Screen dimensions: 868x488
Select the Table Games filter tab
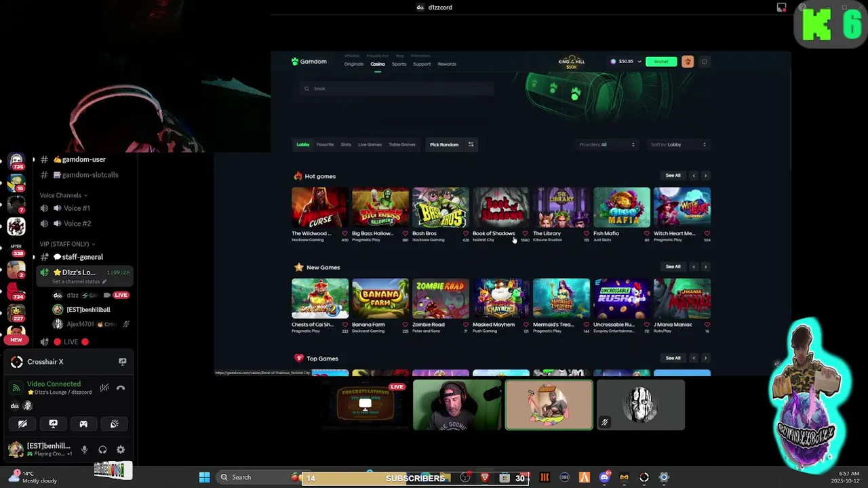(401, 144)
